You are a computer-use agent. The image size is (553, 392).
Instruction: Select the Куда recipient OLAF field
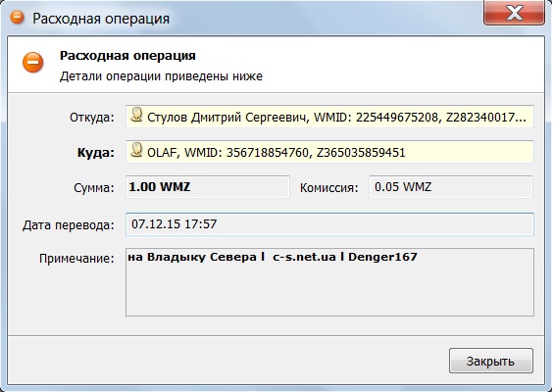click(329, 152)
